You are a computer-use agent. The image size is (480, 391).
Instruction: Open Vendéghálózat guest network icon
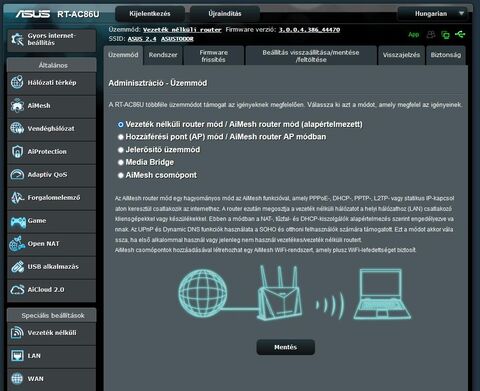[x=17, y=128]
